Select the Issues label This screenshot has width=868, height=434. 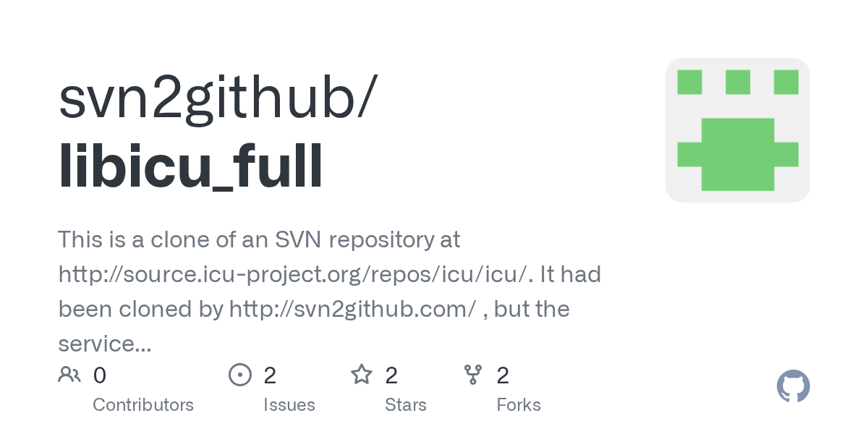pos(289,404)
